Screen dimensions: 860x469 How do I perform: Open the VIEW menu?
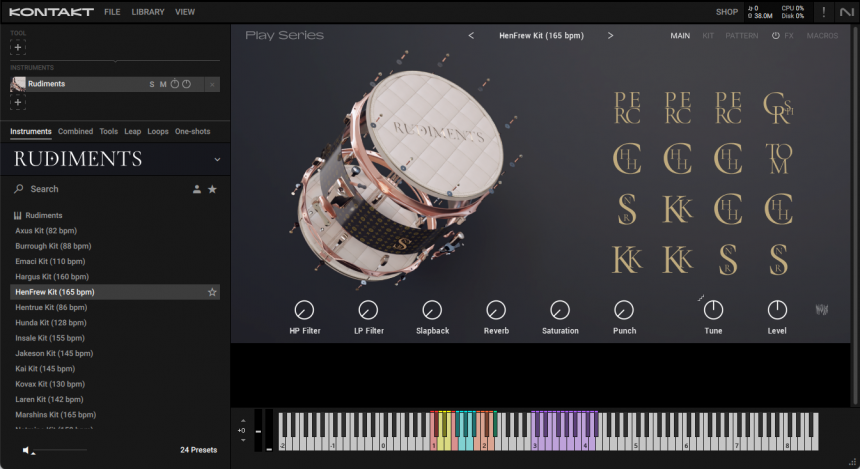pos(185,12)
